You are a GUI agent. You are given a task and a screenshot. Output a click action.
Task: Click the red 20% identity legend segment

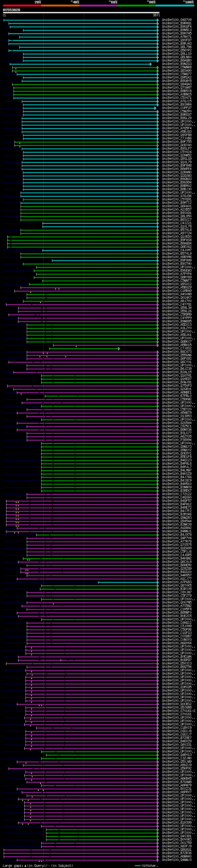pos(22,6)
